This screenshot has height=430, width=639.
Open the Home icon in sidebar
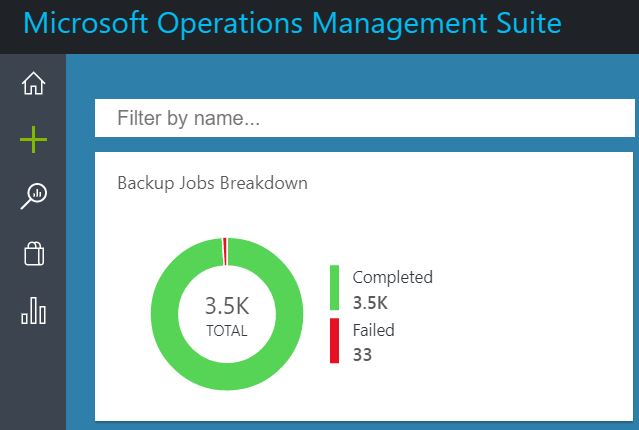pos(33,83)
